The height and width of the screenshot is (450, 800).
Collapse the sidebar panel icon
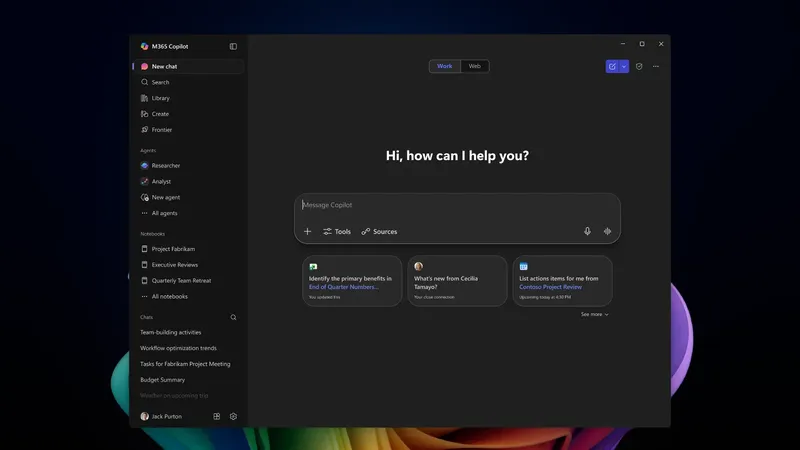[233, 46]
